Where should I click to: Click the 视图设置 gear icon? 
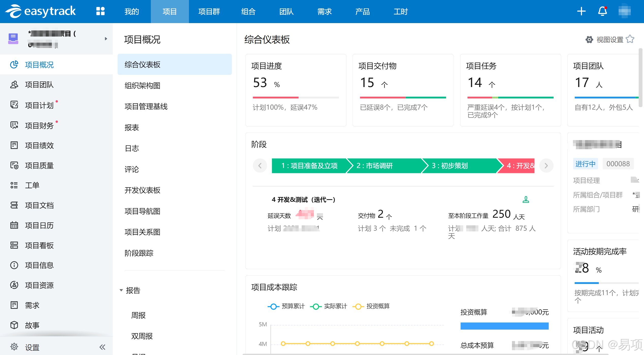click(x=589, y=40)
